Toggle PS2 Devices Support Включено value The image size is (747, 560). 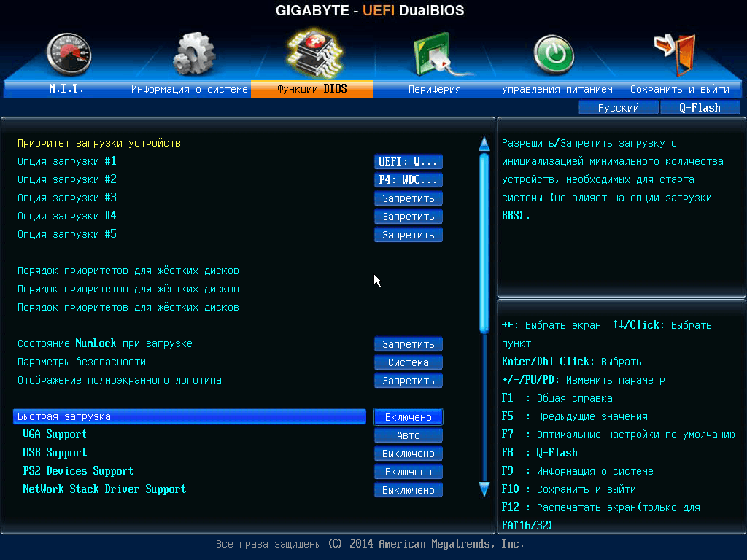[x=409, y=472]
